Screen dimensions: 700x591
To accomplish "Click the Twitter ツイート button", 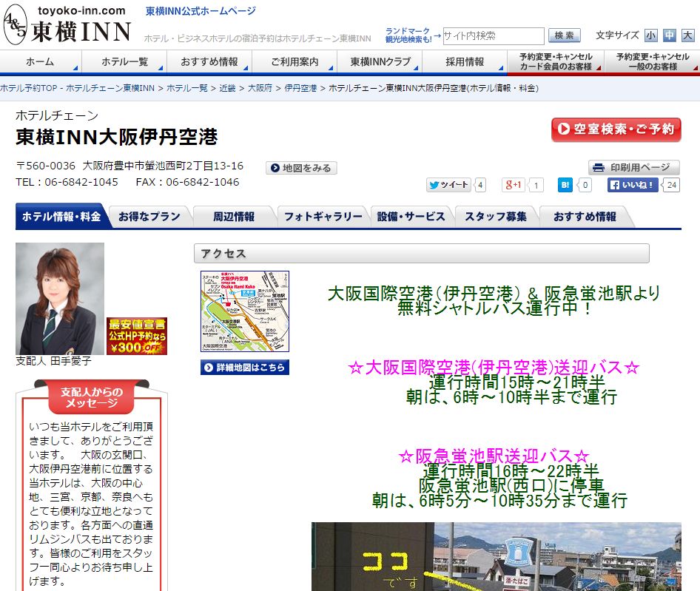I will [x=448, y=185].
